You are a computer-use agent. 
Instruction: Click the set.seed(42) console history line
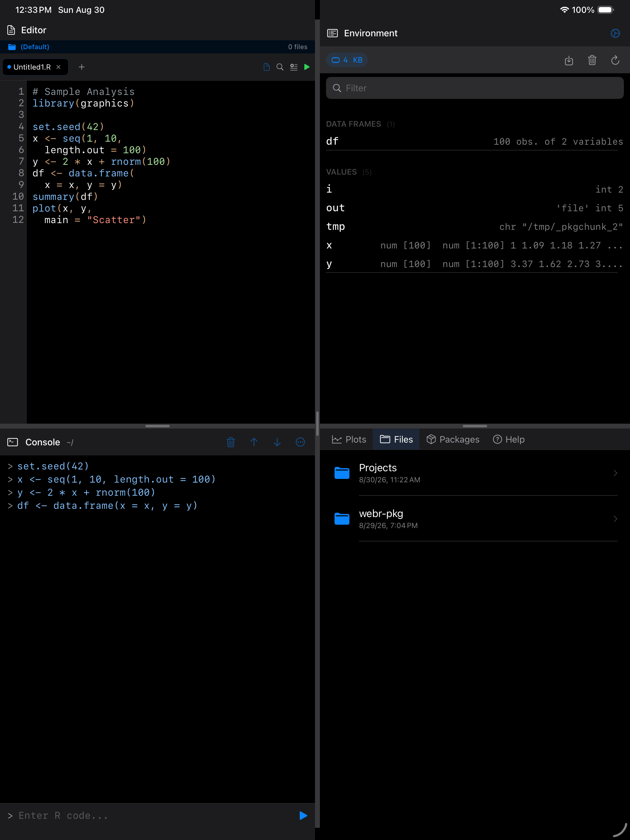53,466
